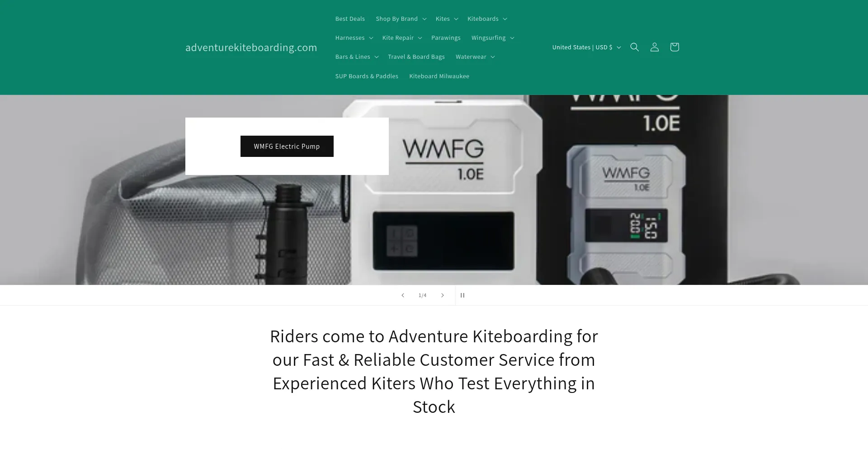Screen dimensions: 868x449
Task: Open the shopping cart icon
Action: [x=674, y=47]
